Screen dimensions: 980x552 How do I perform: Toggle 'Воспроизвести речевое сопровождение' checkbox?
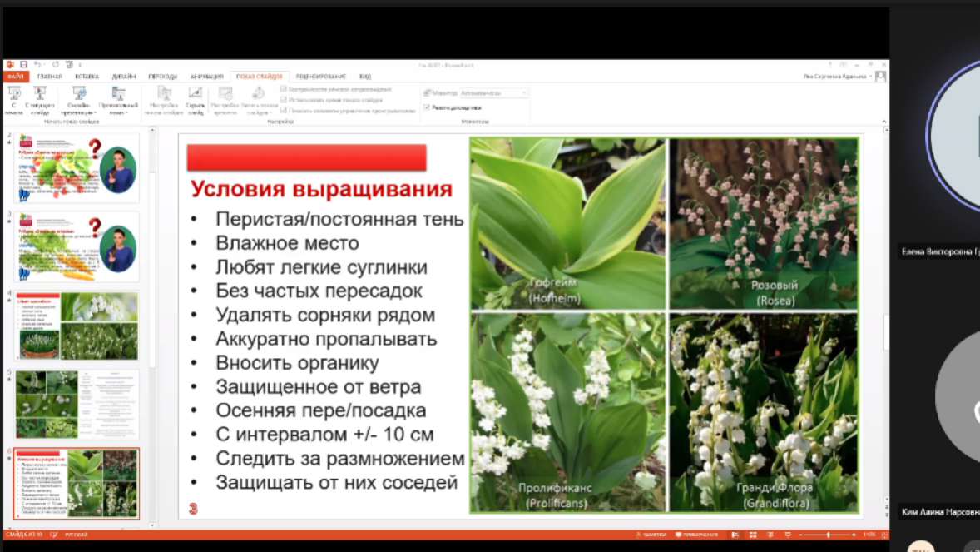point(284,89)
